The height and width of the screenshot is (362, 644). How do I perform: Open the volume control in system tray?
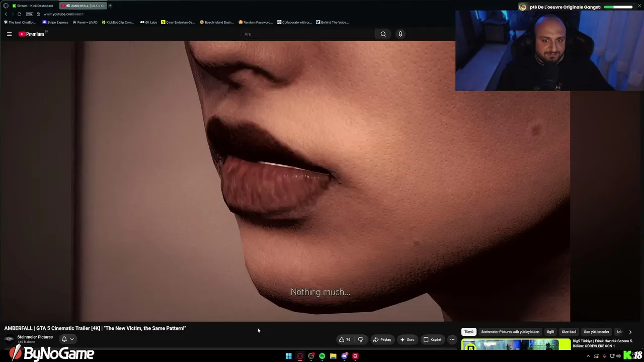pyautogui.click(x=618, y=356)
